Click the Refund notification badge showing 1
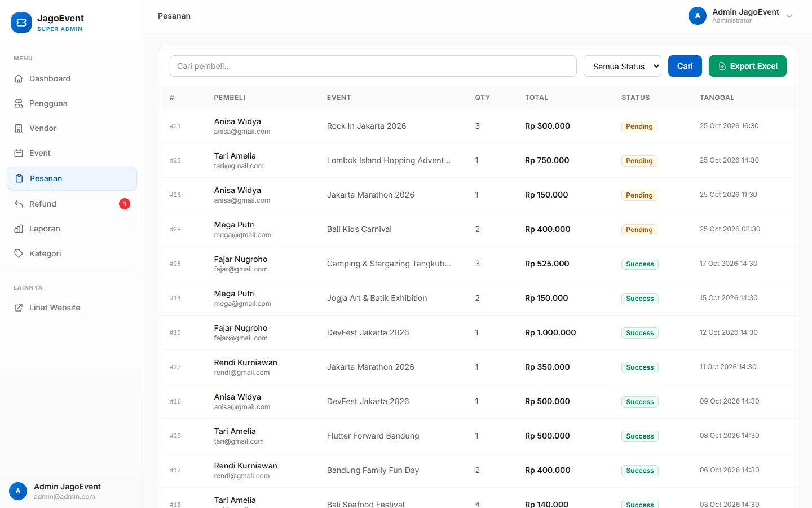 coord(125,204)
